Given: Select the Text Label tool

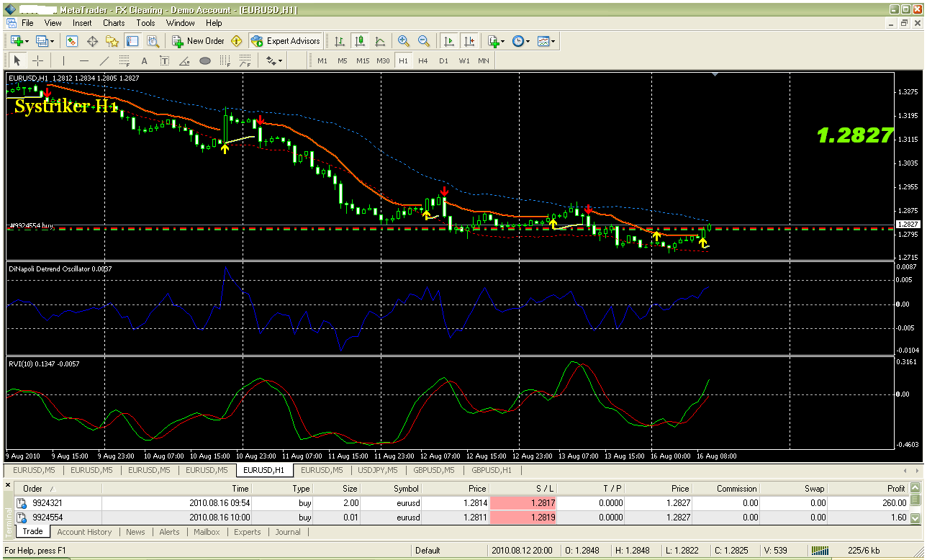Looking at the screenshot, I should point(164,60).
